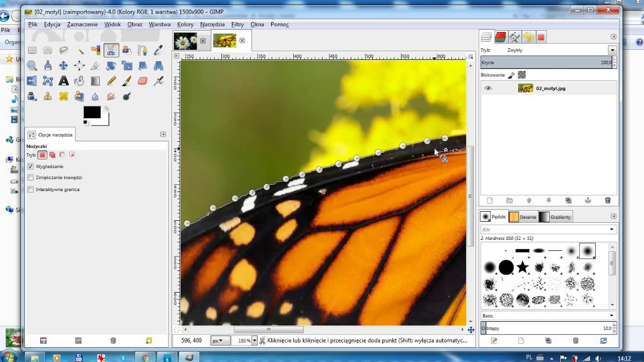This screenshot has width=644, height=362.
Task: Select the Text tool
Action: (63, 80)
